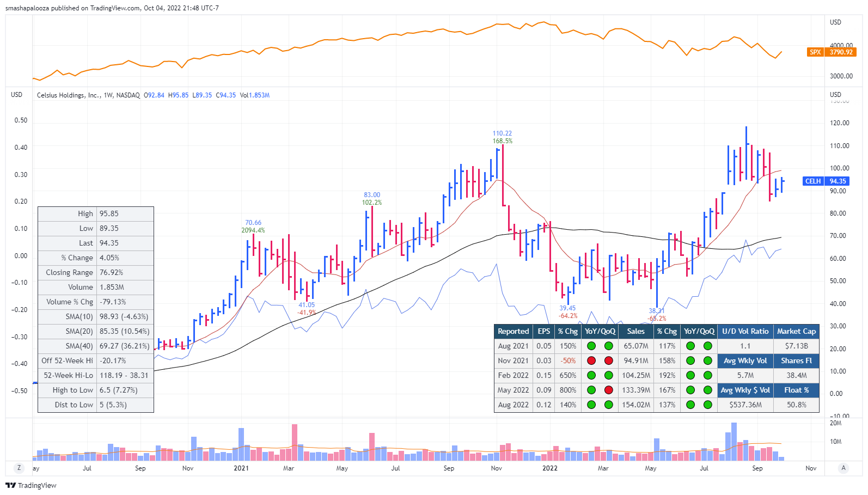The width and height of the screenshot is (868, 495).
Task: Click the Float % header cell
Action: [796, 390]
